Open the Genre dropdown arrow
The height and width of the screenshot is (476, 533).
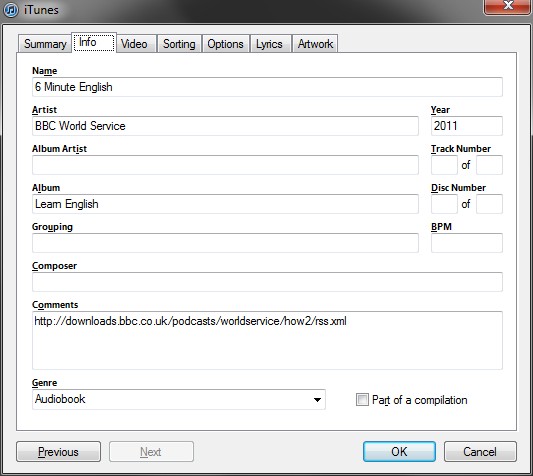click(x=317, y=400)
